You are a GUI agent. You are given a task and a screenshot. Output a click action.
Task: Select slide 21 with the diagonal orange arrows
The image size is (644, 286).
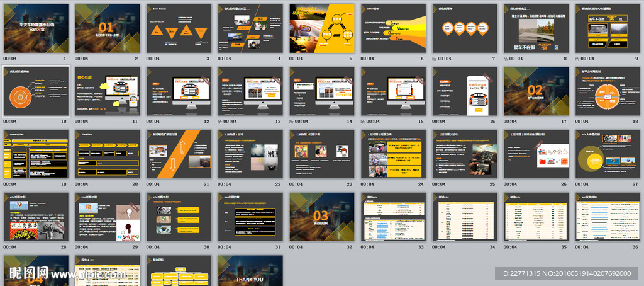[x=179, y=154]
